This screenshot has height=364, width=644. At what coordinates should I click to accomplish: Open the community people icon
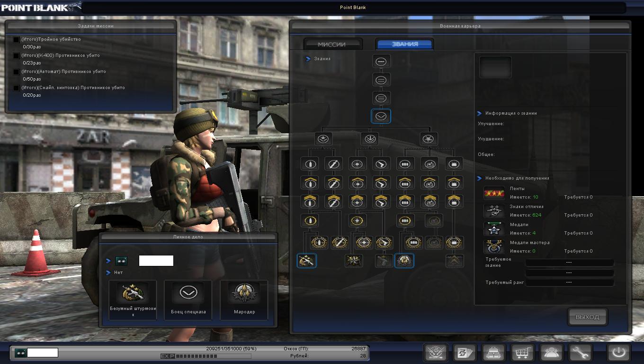[552, 353]
